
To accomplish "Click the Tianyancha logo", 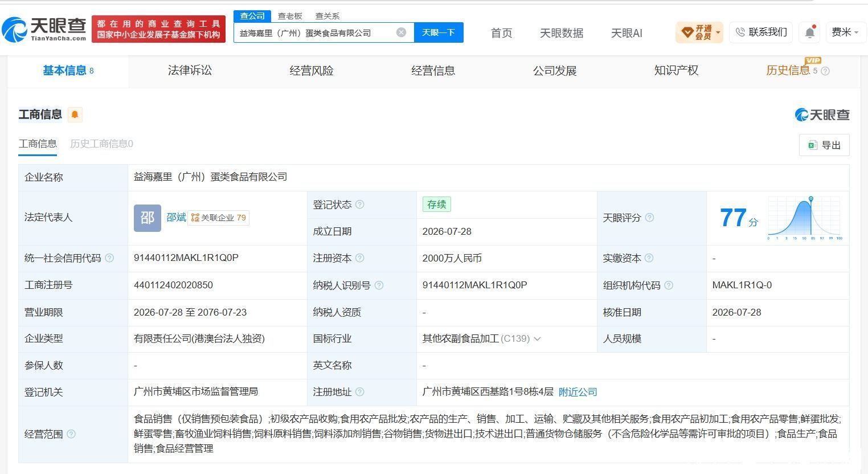I will pos(44,29).
